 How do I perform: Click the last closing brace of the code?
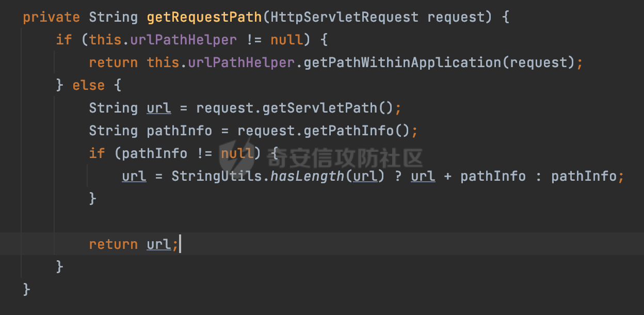[x=26, y=289]
